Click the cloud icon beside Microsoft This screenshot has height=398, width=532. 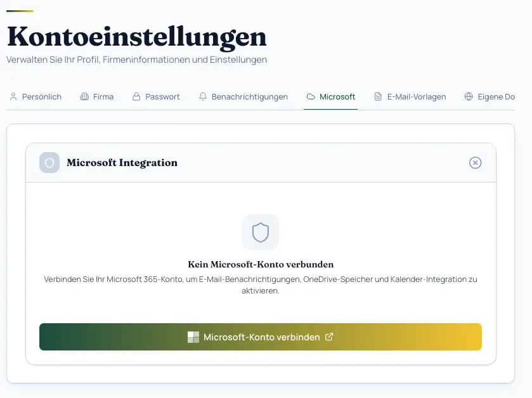coord(311,96)
